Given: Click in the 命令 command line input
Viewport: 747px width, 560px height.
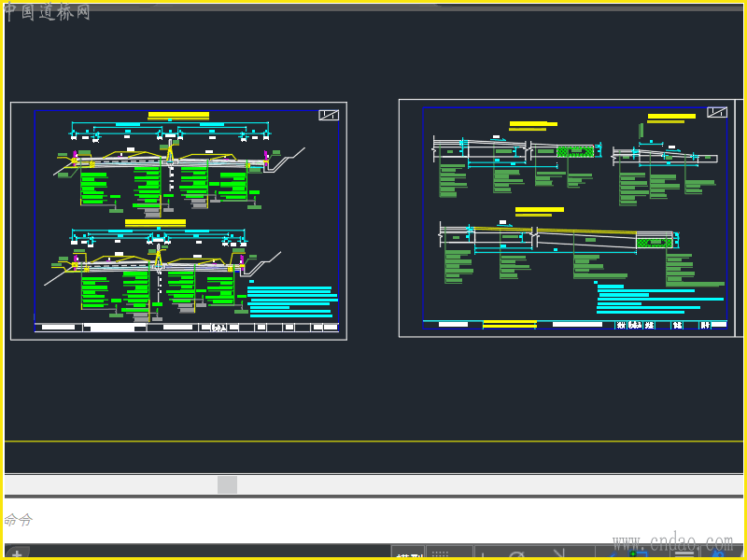Looking at the screenshot, I should pos(373,520).
